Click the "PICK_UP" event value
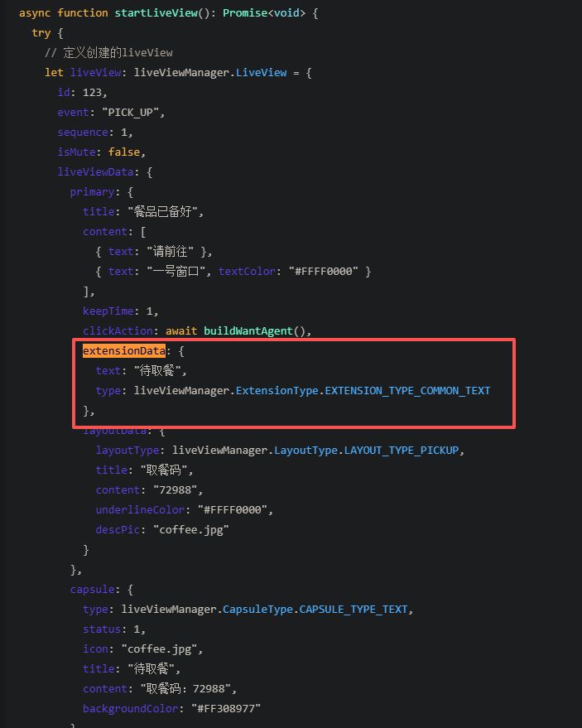 click(x=131, y=113)
